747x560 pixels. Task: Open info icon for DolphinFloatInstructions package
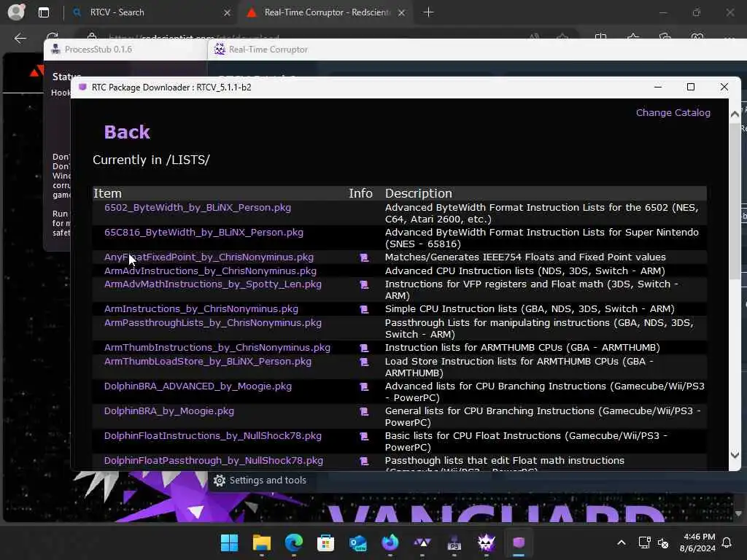(x=364, y=436)
